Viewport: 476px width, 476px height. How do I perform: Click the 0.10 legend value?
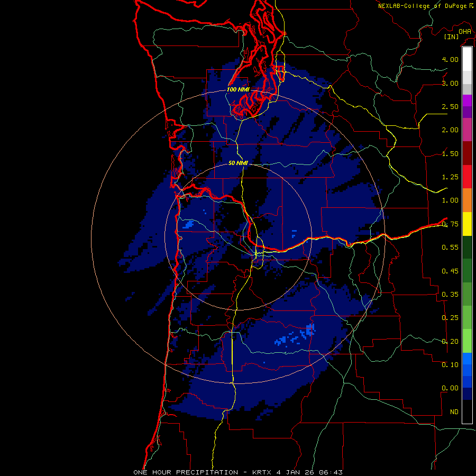pyautogui.click(x=450, y=365)
